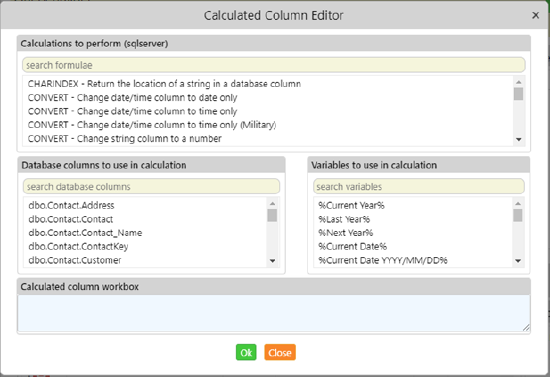Click the search database columns field
This screenshot has height=377, width=550.
coord(152,187)
